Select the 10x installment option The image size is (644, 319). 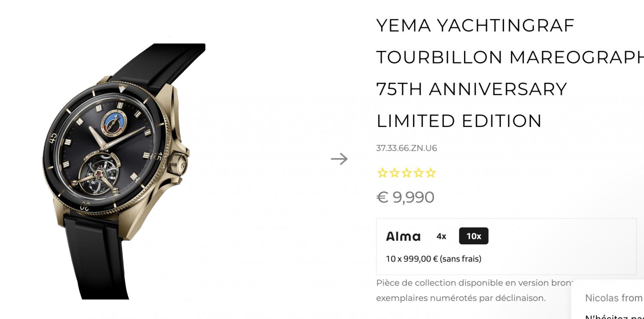pos(474,236)
